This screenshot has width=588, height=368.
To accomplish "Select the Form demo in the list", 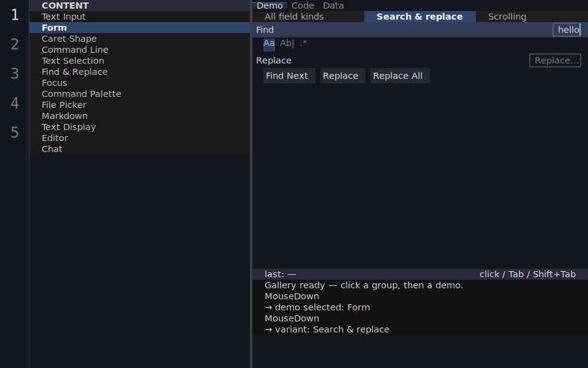I will tap(140, 28).
